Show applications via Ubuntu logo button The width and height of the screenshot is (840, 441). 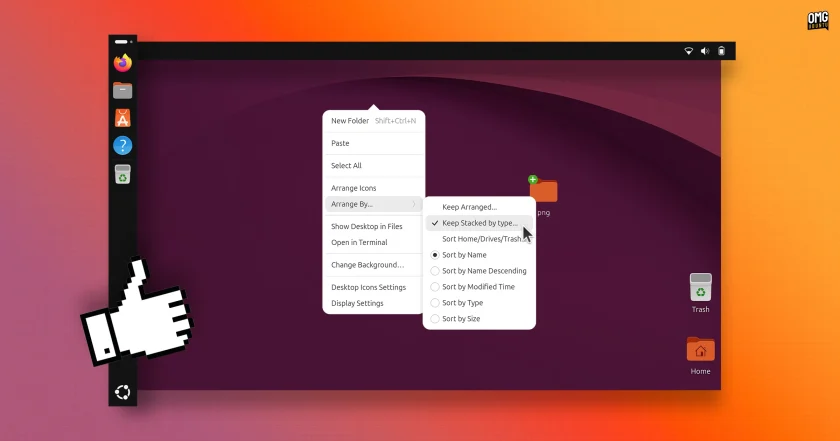(x=123, y=392)
